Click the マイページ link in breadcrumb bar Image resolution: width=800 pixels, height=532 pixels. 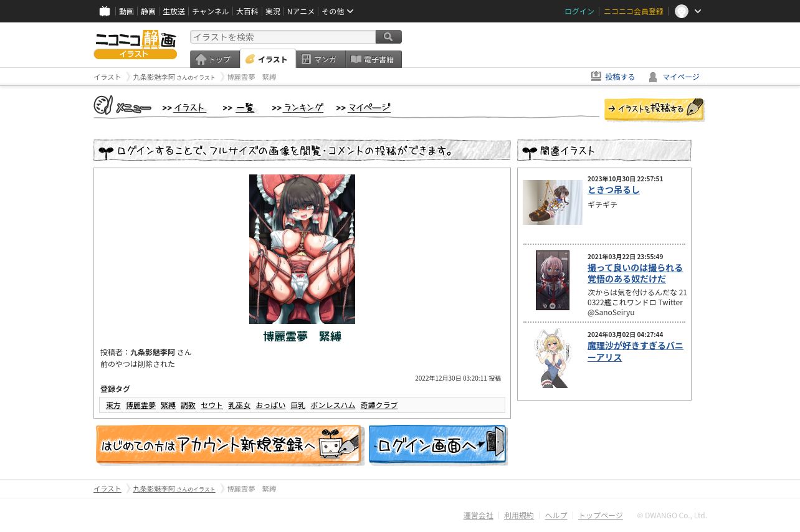tap(681, 77)
